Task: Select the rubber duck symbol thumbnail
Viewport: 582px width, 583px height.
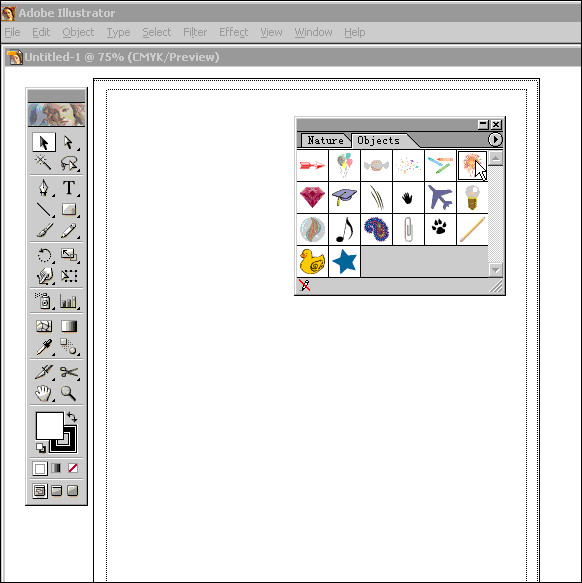Action: [x=312, y=261]
